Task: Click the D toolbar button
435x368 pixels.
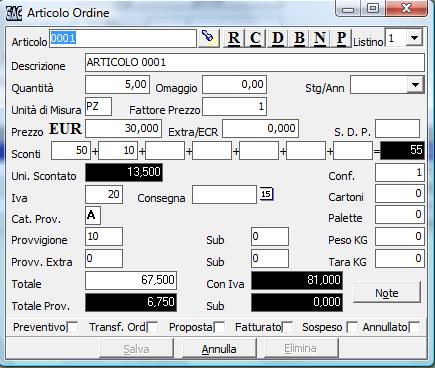Action: click(x=277, y=38)
